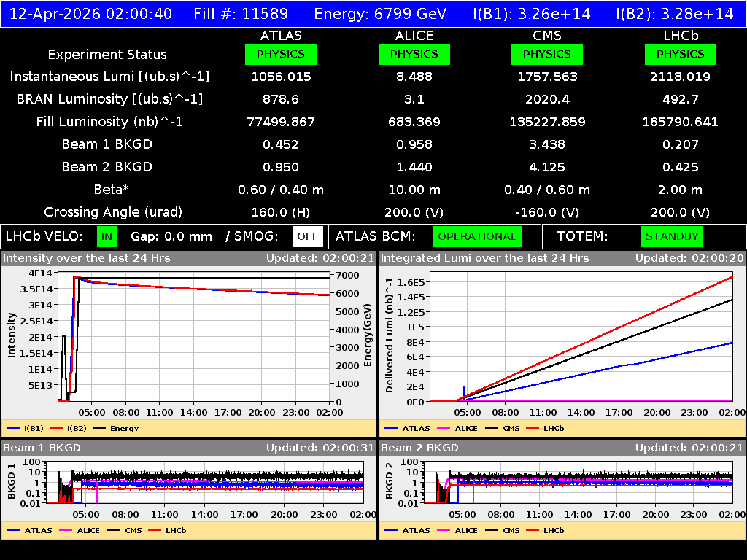Click the TOTEM STANDBY indicator
This screenshot has height=560, width=747.
pos(672,236)
